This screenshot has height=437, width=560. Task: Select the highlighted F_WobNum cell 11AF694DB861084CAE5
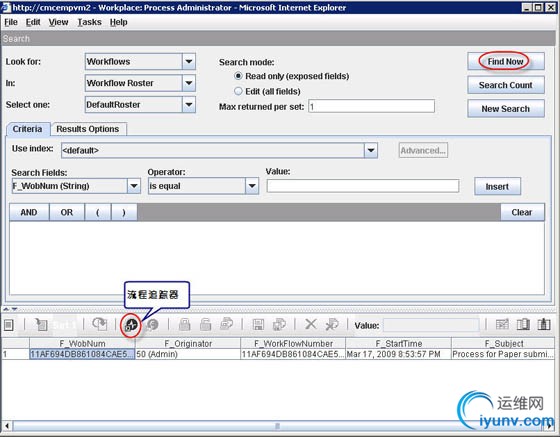coord(82,354)
